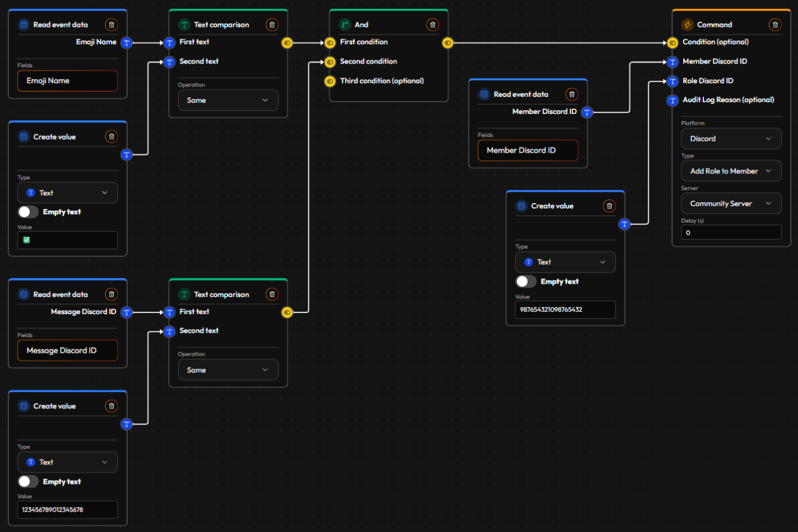
Task: Click the Command node title
Action: click(714, 25)
